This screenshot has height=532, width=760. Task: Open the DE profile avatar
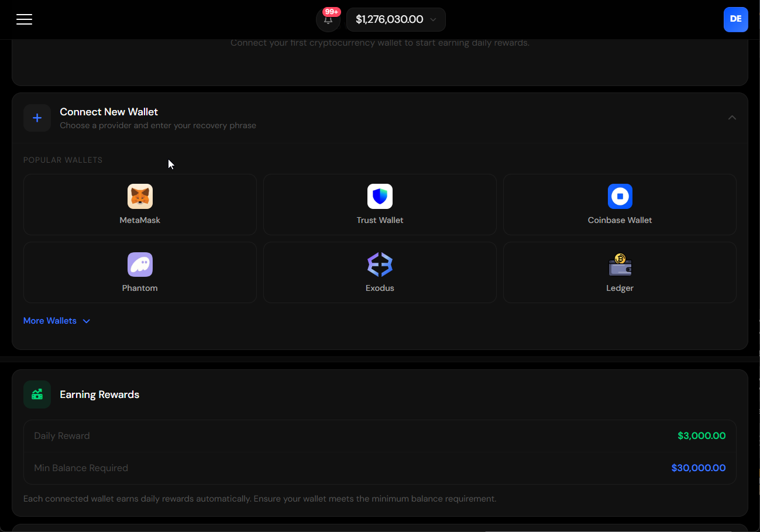click(x=735, y=19)
